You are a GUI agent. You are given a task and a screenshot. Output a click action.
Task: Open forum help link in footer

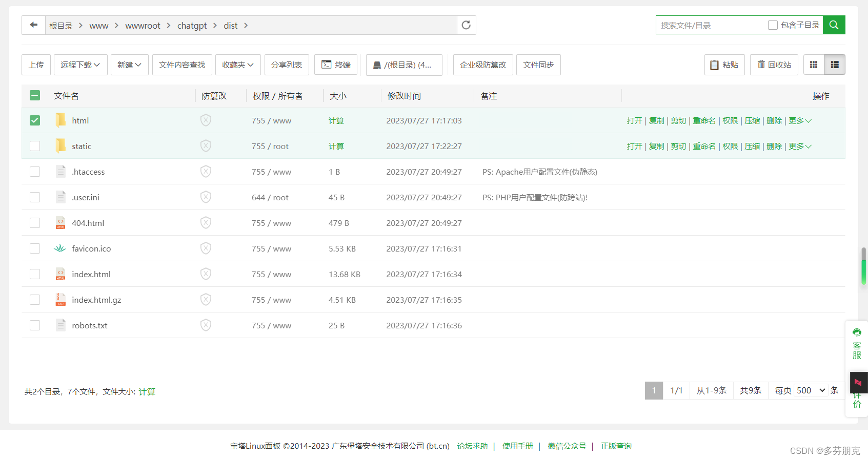(x=472, y=446)
